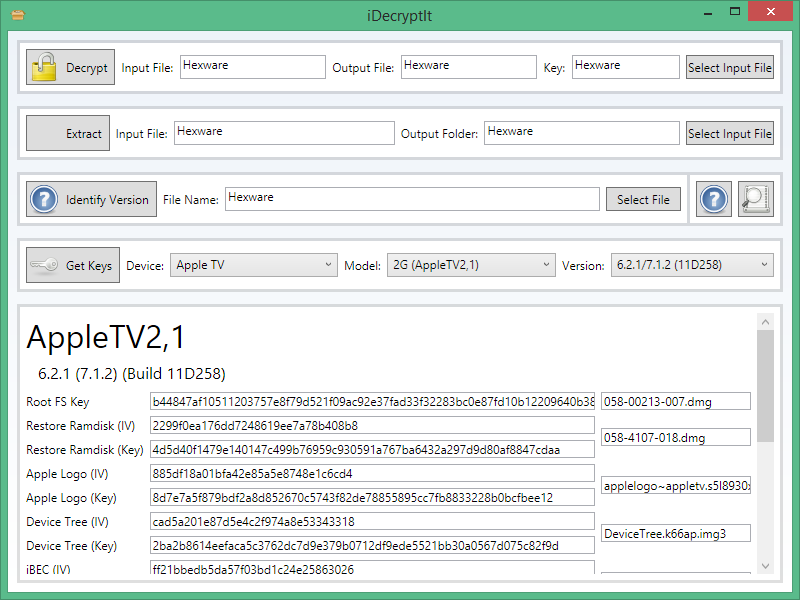Viewport: 800px width, 600px height.
Task: Click the Extract button
Action: click(x=68, y=133)
